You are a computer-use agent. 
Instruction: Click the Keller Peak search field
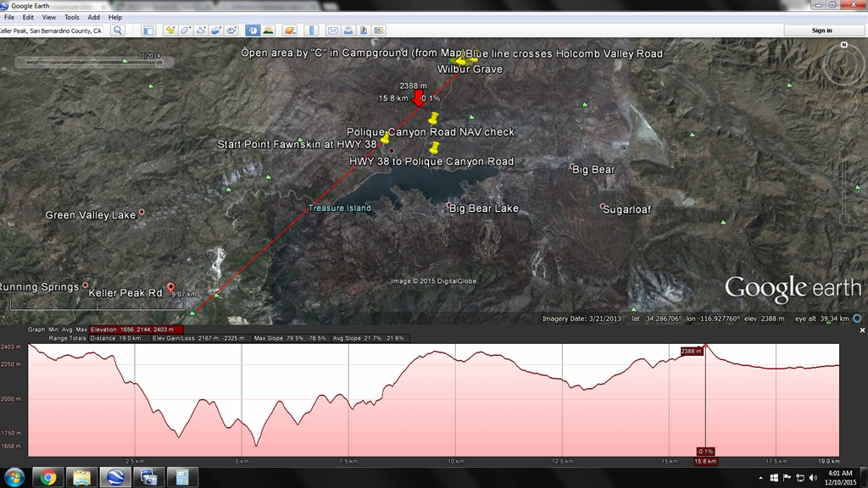(x=53, y=30)
